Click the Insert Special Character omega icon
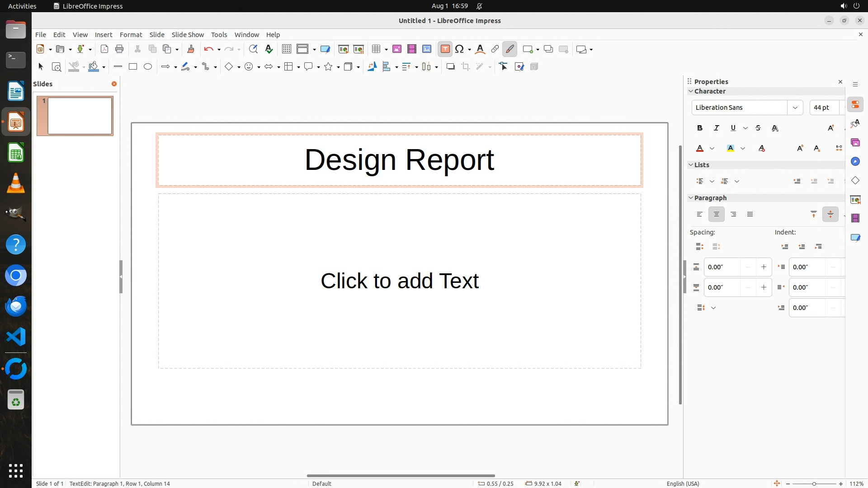 (x=459, y=49)
